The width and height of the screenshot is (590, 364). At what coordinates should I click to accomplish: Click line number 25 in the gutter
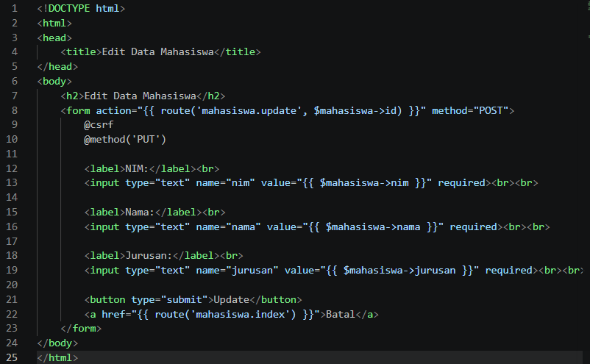pyautogui.click(x=12, y=357)
